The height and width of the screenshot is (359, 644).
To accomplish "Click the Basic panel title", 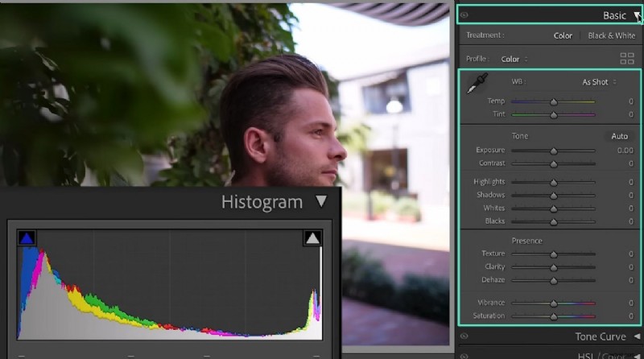I will (614, 15).
